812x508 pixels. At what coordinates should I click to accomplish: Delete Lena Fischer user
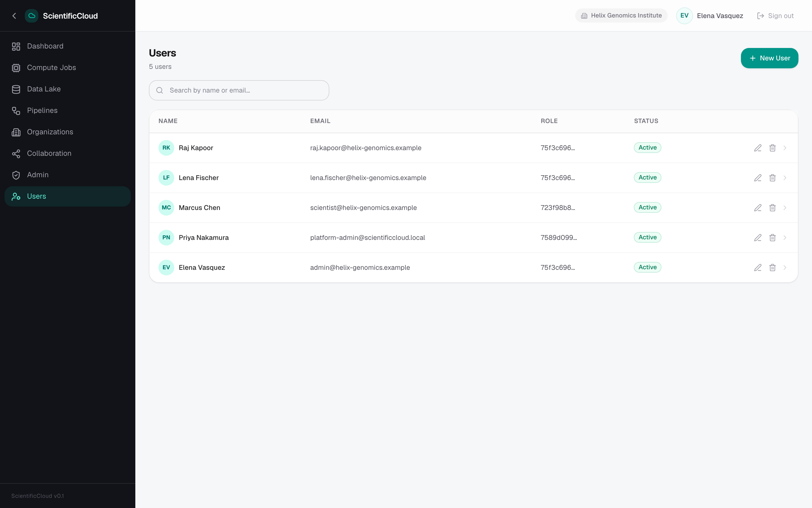[x=773, y=178]
